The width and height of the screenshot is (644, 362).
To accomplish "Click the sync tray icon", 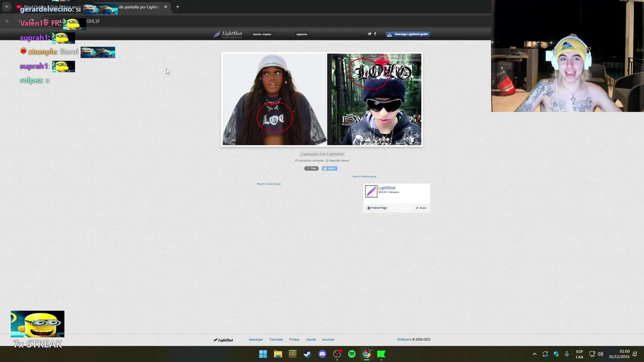I will pos(545,354).
